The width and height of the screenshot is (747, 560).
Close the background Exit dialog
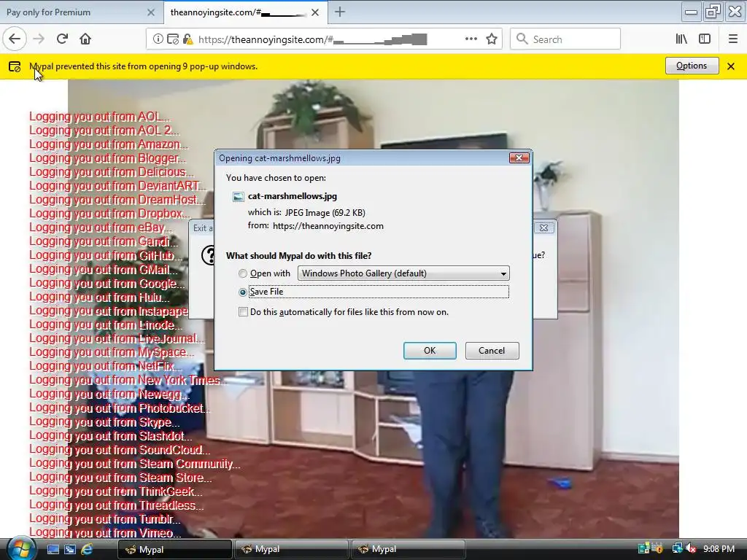click(x=543, y=227)
